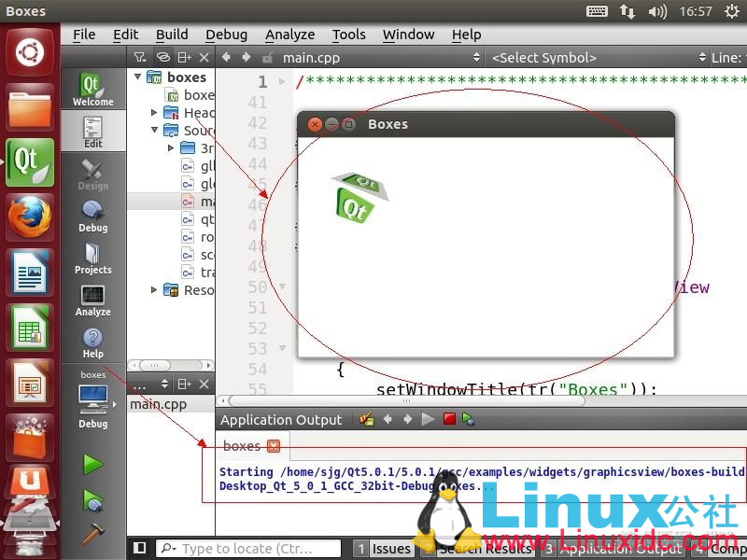Image resolution: width=747 pixels, height=560 pixels.
Task: Stop the running application with red square
Action: 449,419
